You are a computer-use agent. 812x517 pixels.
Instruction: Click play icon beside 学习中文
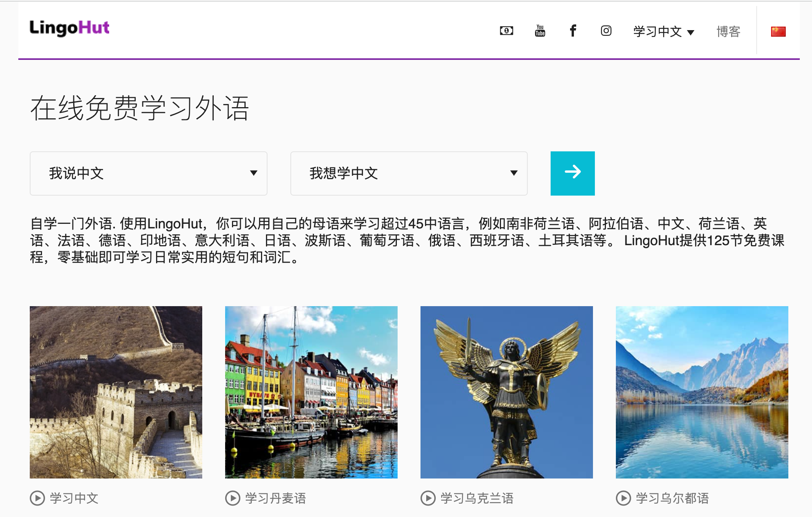coord(37,498)
